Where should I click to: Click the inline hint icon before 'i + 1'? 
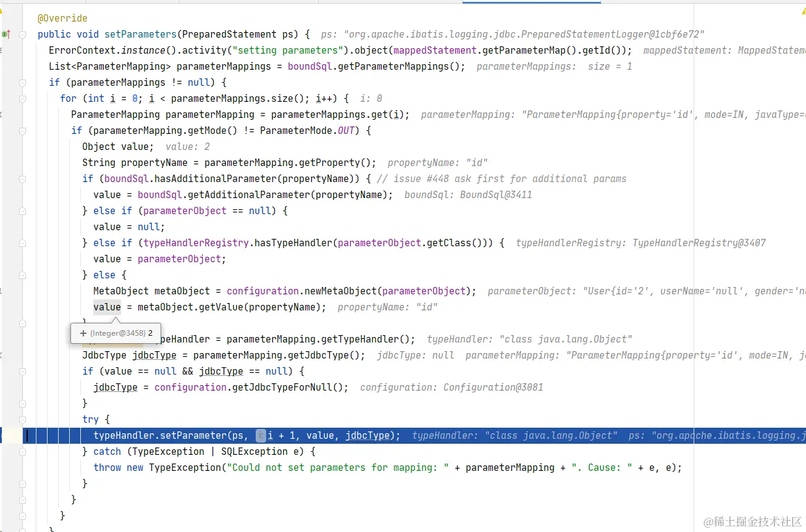point(261,436)
